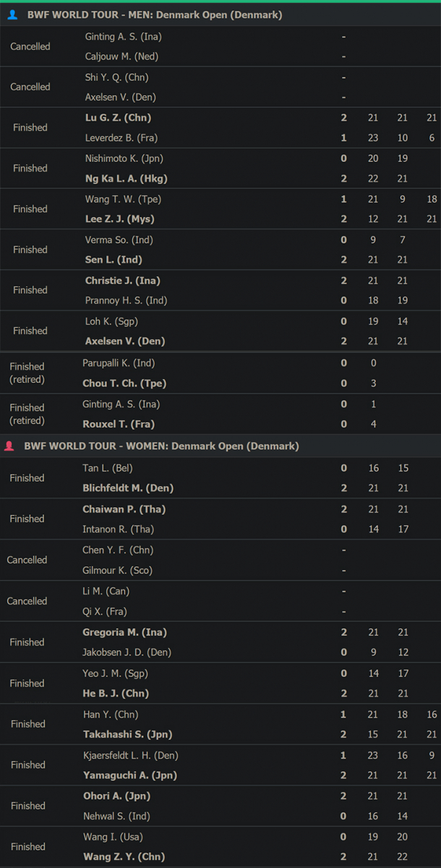Select Chou T. Ch. (Tpe) retired match
Viewport: 441px width, 868px height.
(x=220, y=373)
